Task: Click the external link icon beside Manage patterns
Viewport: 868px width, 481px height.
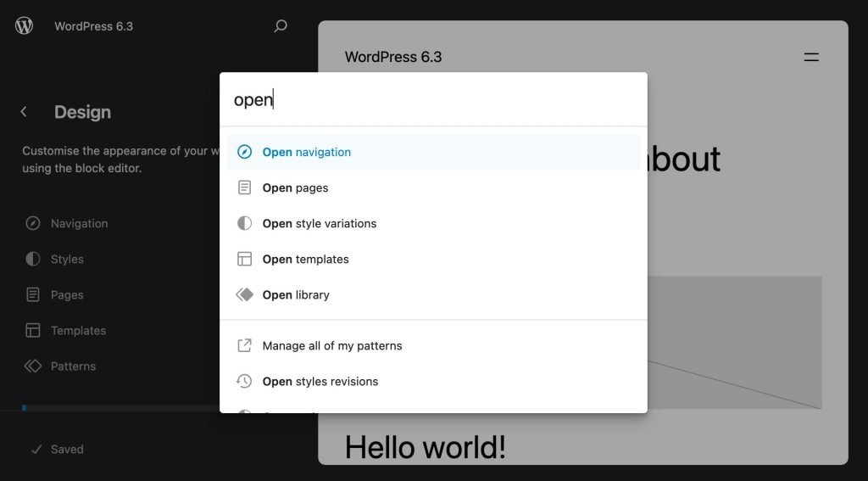Action: [x=244, y=345]
